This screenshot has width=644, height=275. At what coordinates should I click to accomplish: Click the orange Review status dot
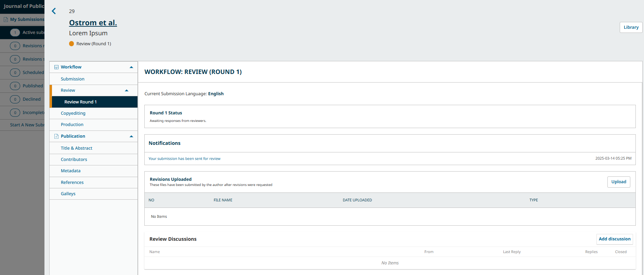pyautogui.click(x=71, y=44)
